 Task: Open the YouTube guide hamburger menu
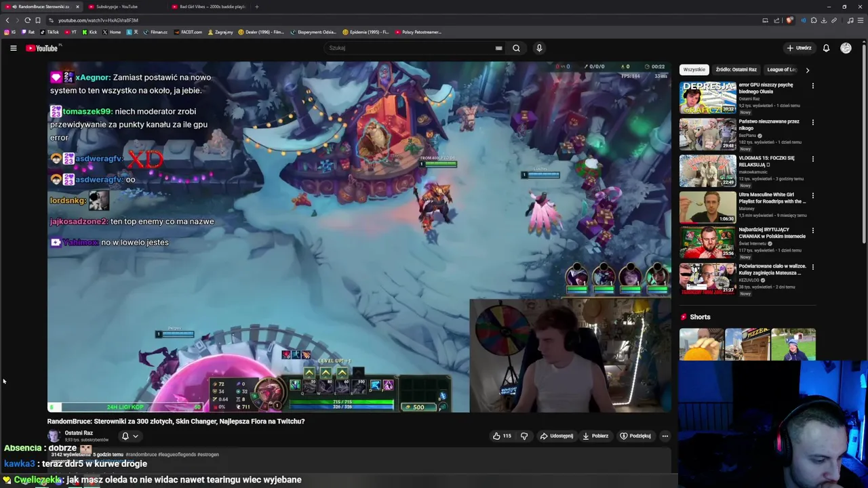coord(13,48)
